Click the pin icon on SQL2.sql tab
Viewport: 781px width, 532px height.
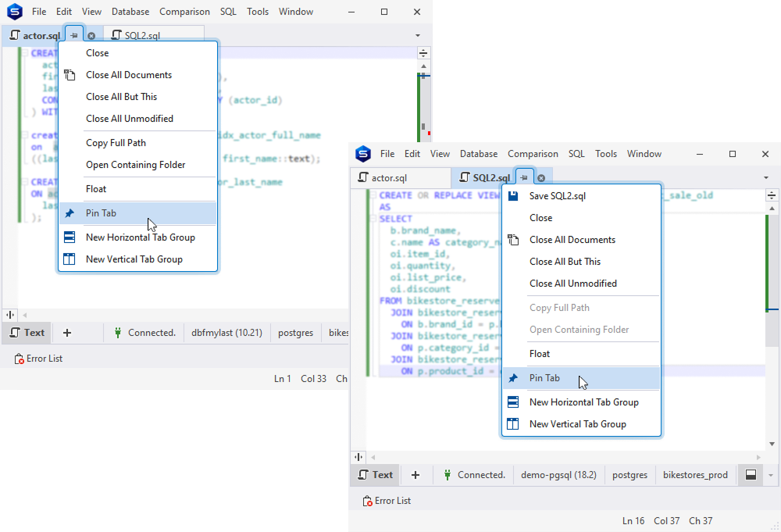pyautogui.click(x=524, y=177)
